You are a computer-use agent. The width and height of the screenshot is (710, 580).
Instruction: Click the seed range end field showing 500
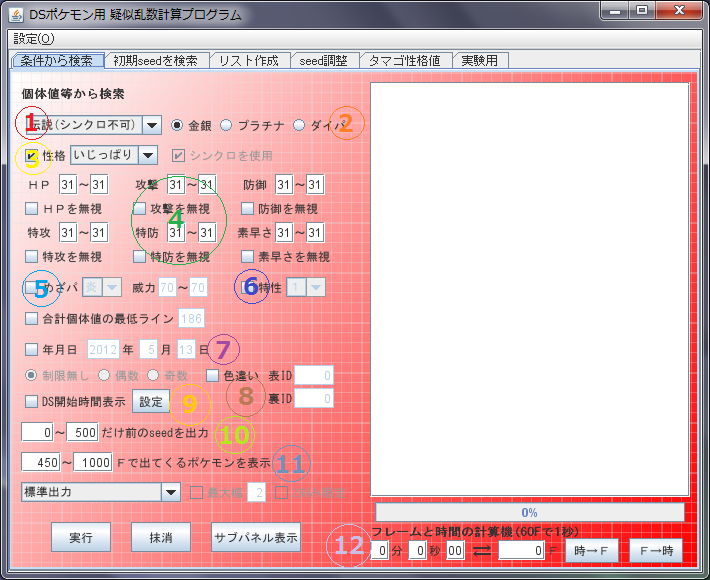pos(82,432)
